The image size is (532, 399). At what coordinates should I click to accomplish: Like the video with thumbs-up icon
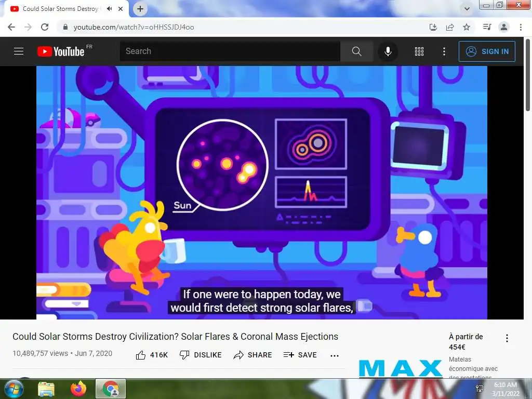point(140,355)
